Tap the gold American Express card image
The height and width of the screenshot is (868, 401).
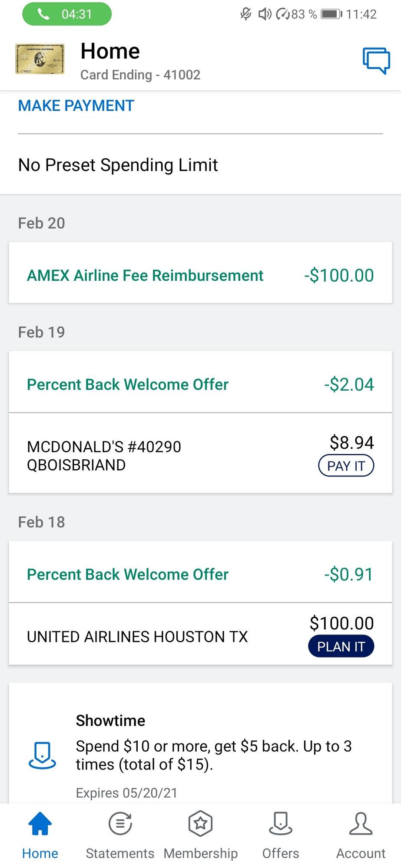[x=40, y=59]
